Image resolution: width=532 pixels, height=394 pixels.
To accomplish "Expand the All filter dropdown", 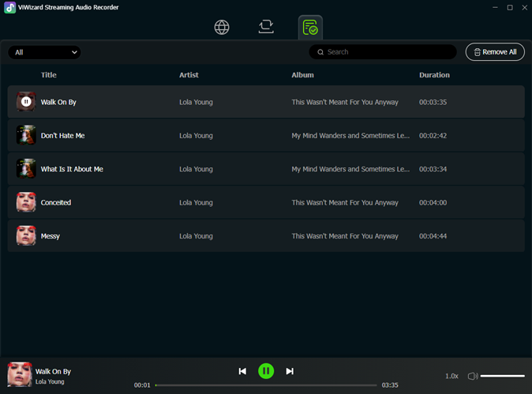I will (x=44, y=52).
